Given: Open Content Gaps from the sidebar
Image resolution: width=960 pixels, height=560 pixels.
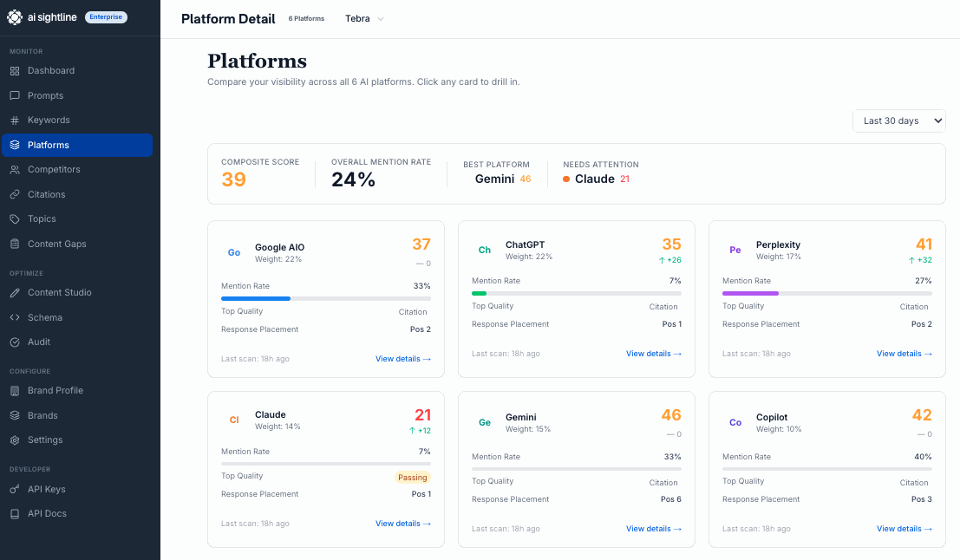Looking at the screenshot, I should pos(56,244).
